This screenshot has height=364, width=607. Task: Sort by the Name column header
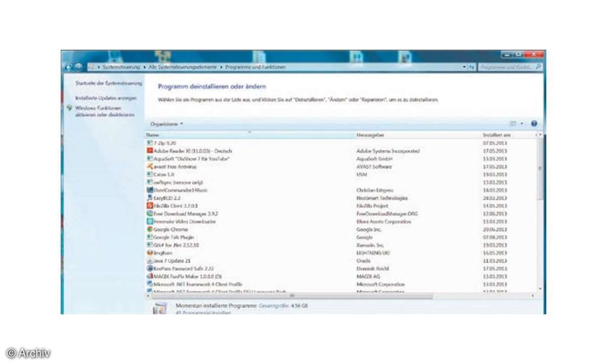tap(250, 135)
